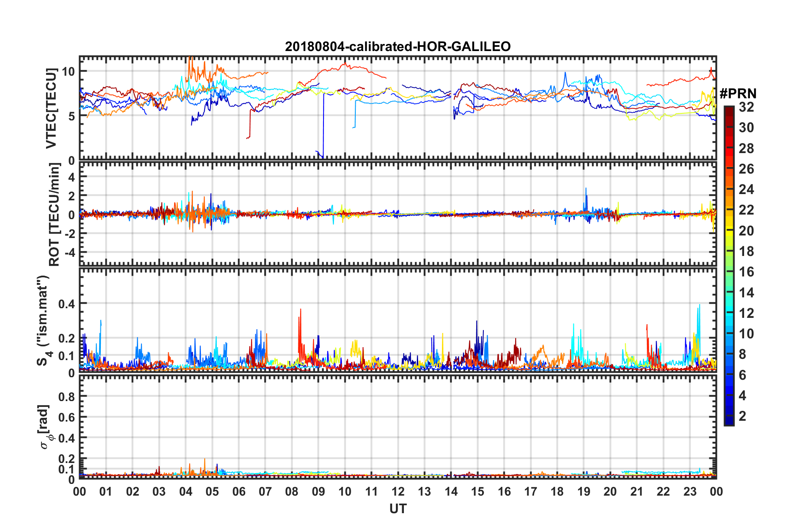Viewport: 796px width, 532px height.
Task: Click the 01 hour tick on UT axis
Action: [106, 491]
